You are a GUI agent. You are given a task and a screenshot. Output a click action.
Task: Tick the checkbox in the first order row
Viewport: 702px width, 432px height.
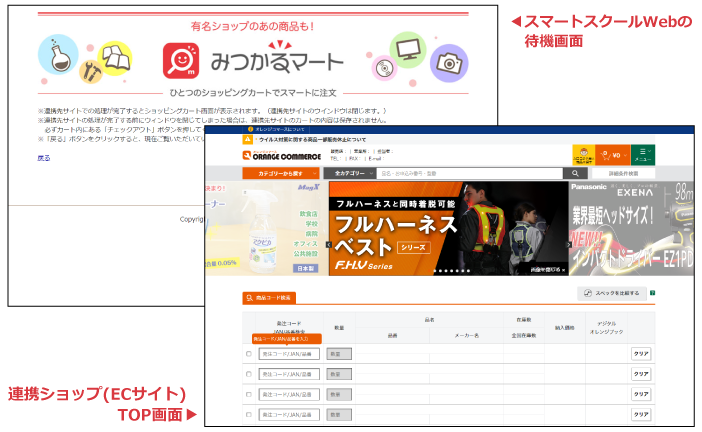click(249, 354)
